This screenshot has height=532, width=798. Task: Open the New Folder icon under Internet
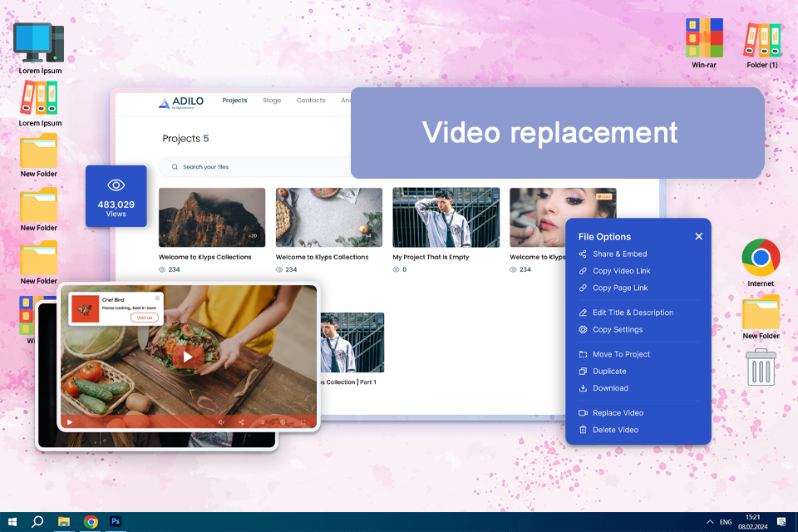tap(761, 312)
